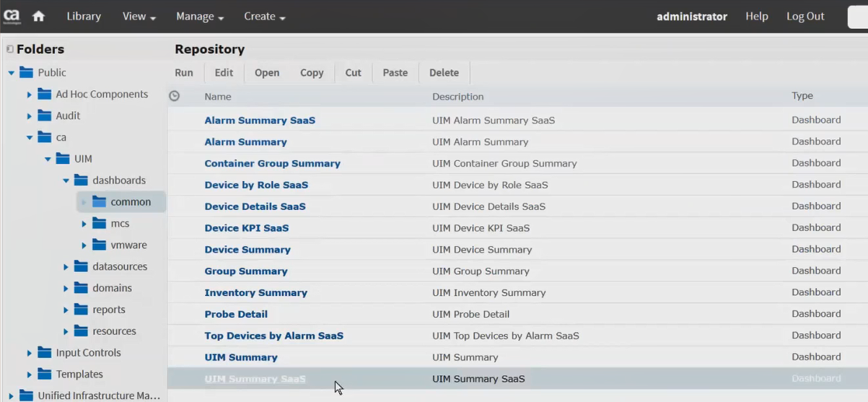Click Log Out link
Viewport: 868px width, 402px height.
click(805, 16)
